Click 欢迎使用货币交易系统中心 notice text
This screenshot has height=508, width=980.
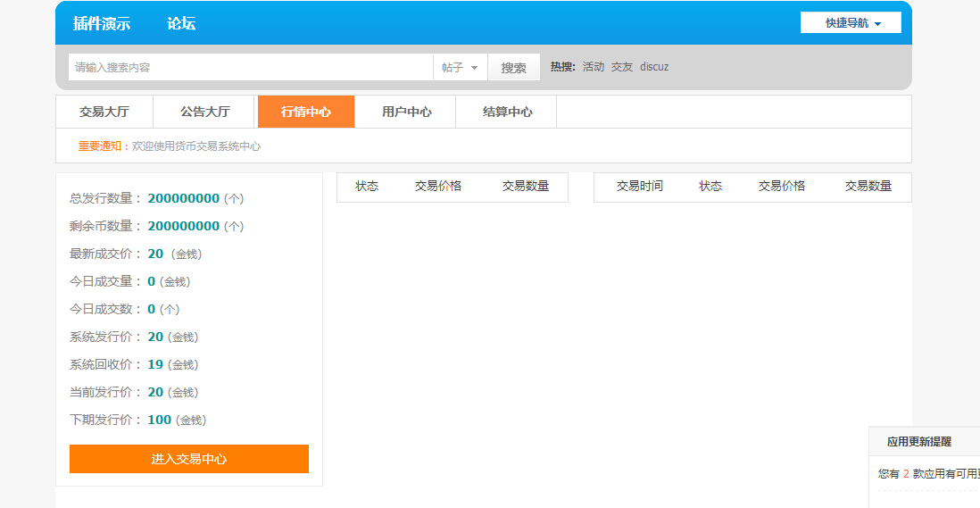point(196,146)
